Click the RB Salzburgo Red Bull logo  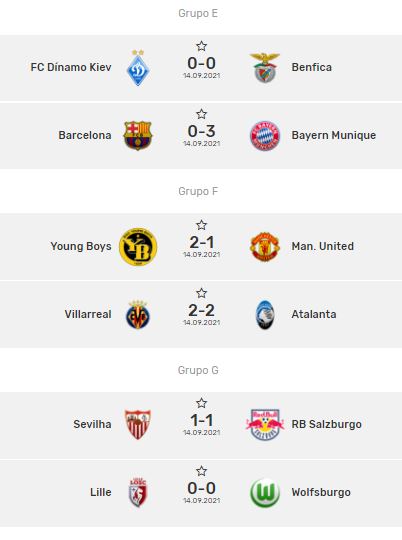265,424
